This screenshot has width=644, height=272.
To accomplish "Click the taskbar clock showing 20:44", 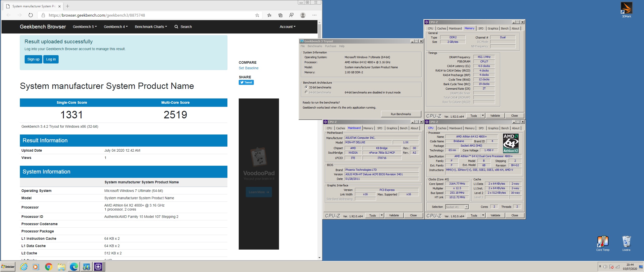I will tap(630, 267).
